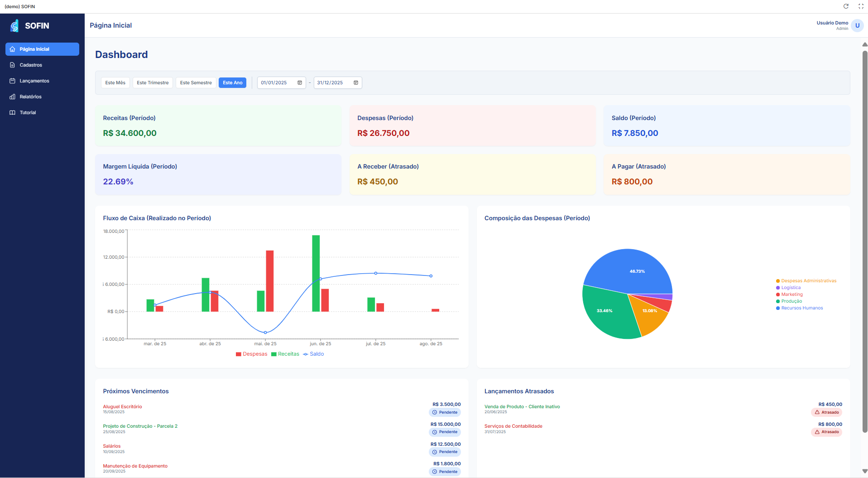This screenshot has height=478, width=868.
Task: Click the fullscreen collapse icon in title bar
Action: point(861,6)
